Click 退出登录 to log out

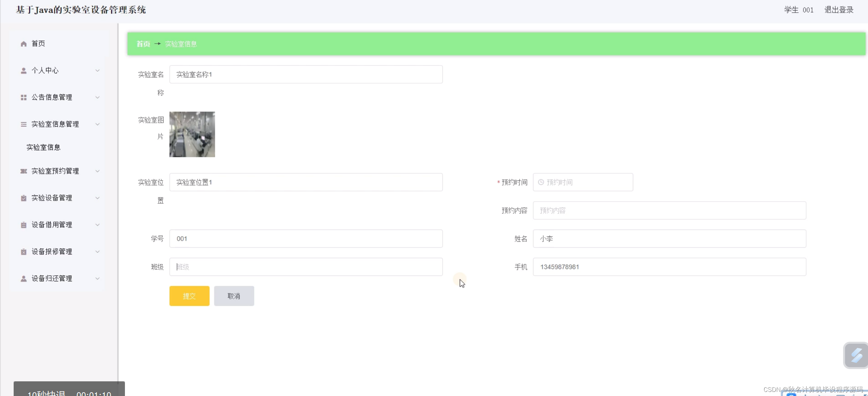pos(839,10)
